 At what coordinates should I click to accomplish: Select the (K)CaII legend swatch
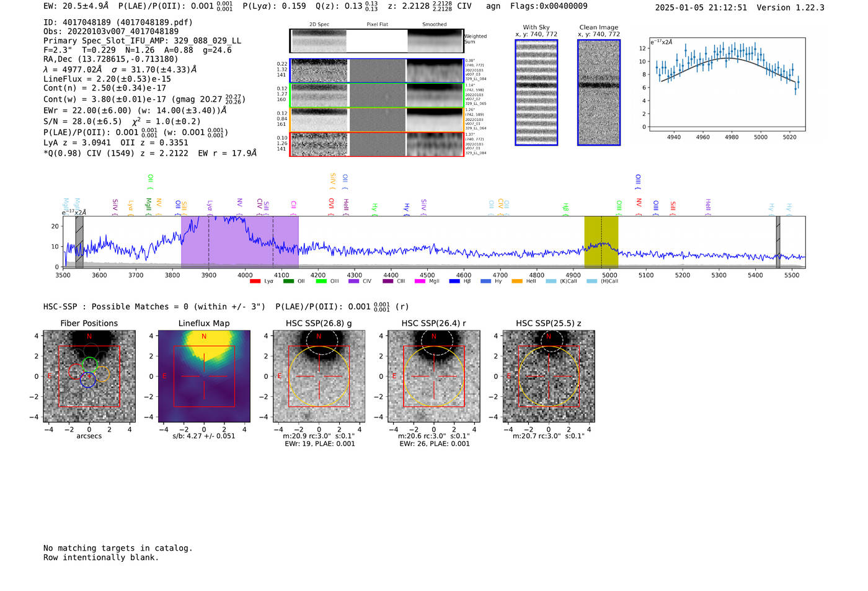551,282
